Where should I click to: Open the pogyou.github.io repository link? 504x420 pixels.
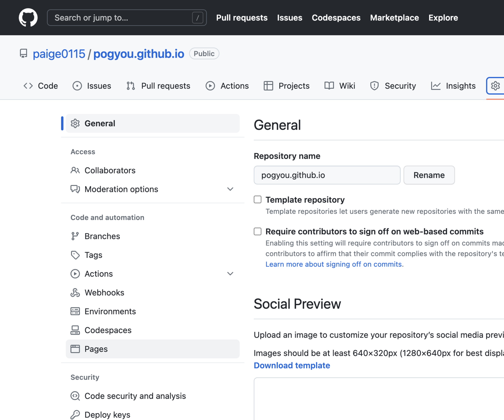point(139,54)
